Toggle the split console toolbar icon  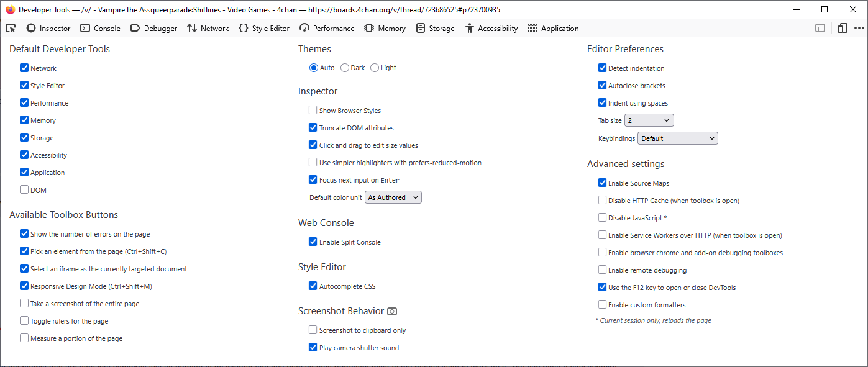(x=820, y=28)
